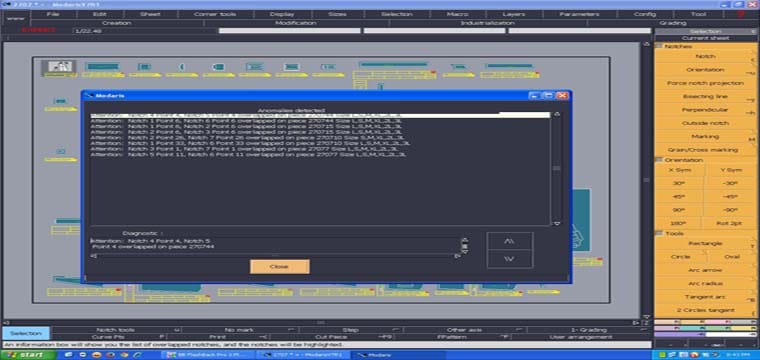
Task: Select the 2 Circles tangent tool
Action: point(705,310)
